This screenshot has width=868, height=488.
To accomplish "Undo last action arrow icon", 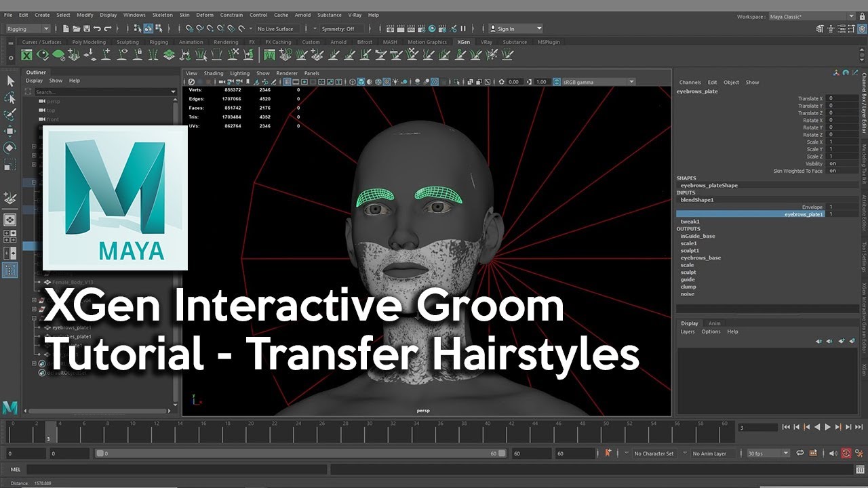I will point(97,28).
